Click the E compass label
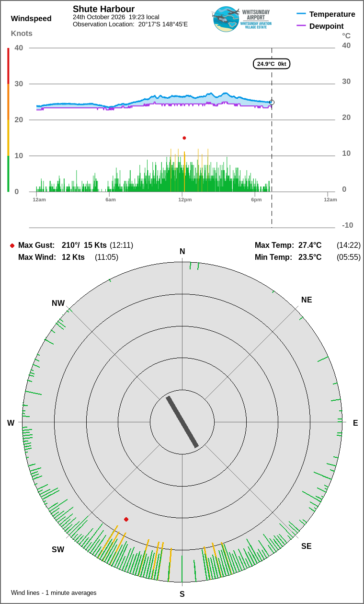364x604 pixels. point(355,423)
